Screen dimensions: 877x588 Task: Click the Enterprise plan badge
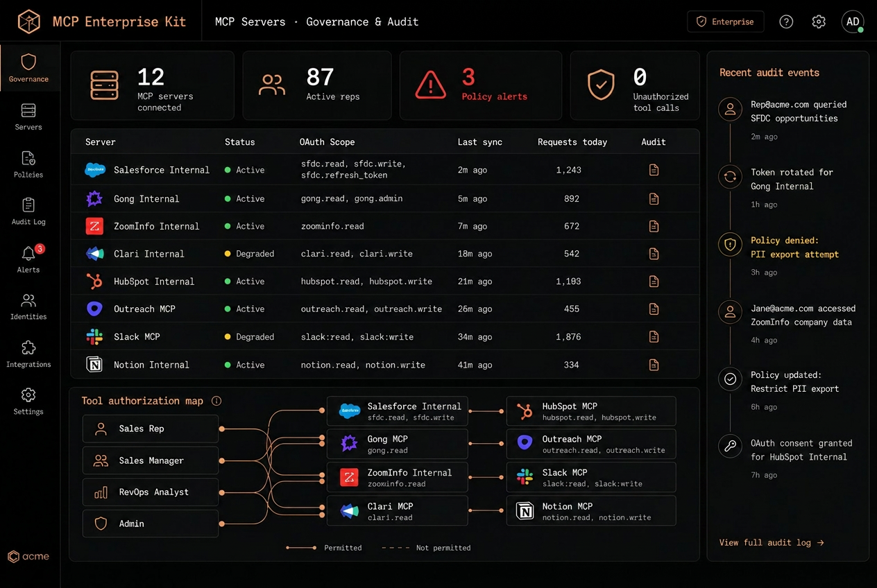pos(726,21)
